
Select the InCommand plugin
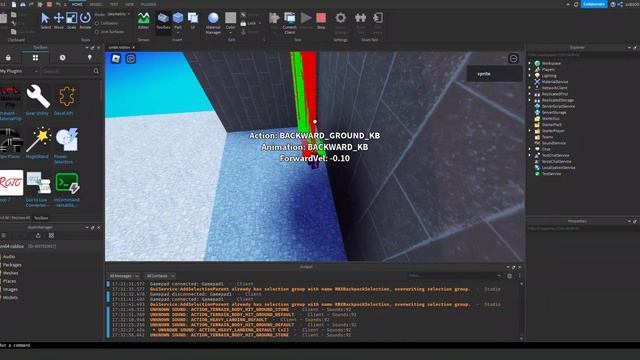(67, 189)
